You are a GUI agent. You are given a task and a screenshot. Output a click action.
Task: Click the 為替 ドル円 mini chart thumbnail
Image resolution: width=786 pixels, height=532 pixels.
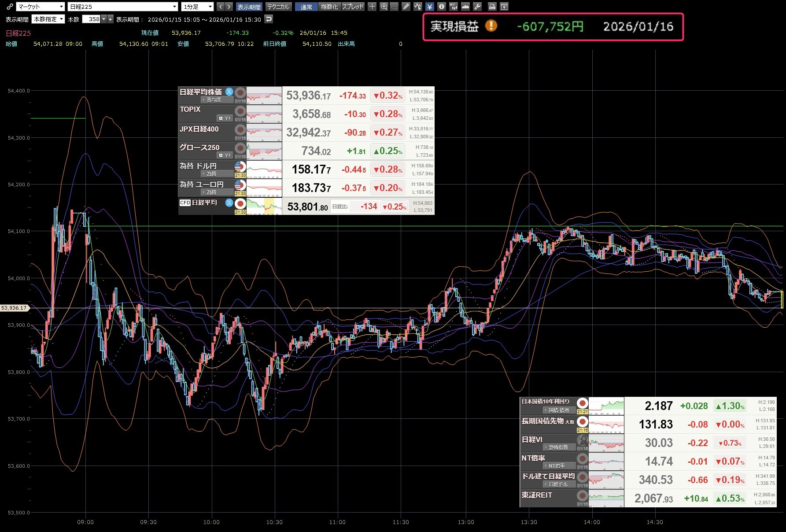264,170
